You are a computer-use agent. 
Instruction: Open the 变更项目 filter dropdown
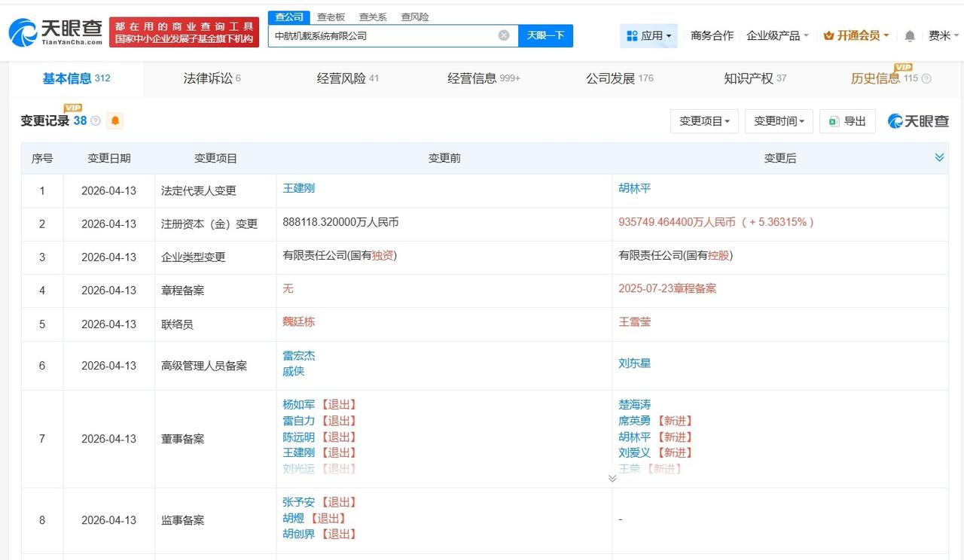pos(704,121)
